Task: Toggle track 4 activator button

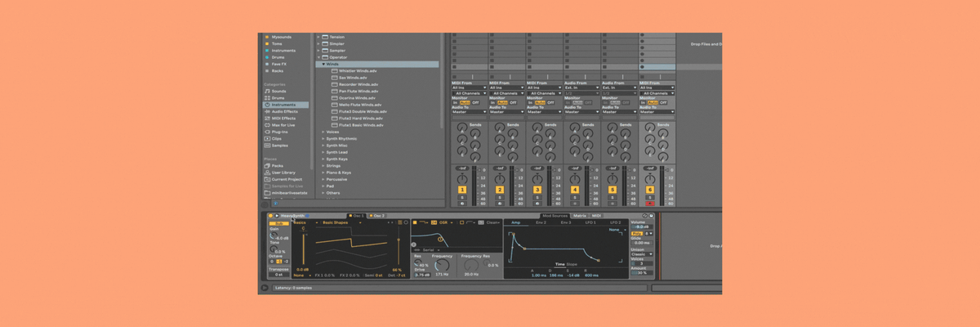Action: pos(575,189)
